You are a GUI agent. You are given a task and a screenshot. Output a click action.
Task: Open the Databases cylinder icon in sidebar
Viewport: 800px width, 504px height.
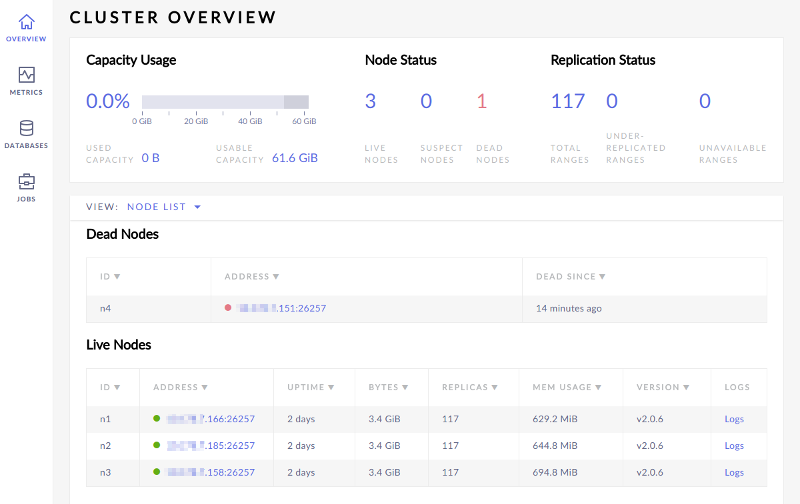click(26, 128)
